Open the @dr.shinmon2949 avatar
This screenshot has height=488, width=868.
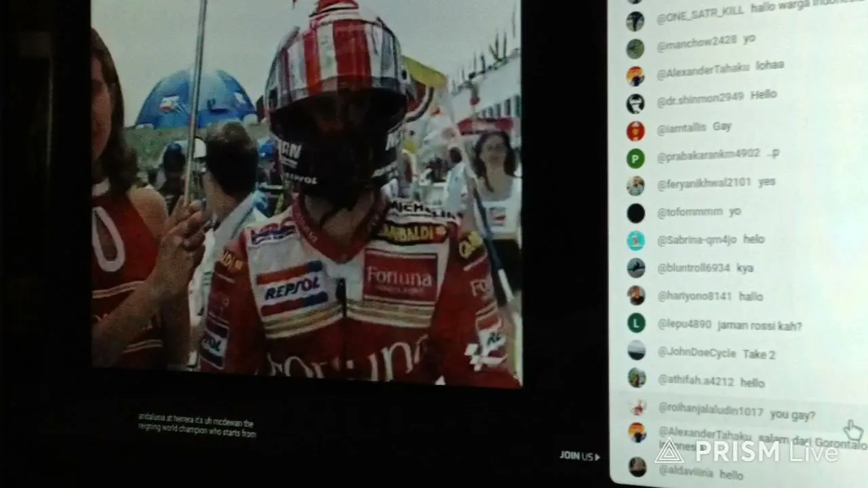635,104
